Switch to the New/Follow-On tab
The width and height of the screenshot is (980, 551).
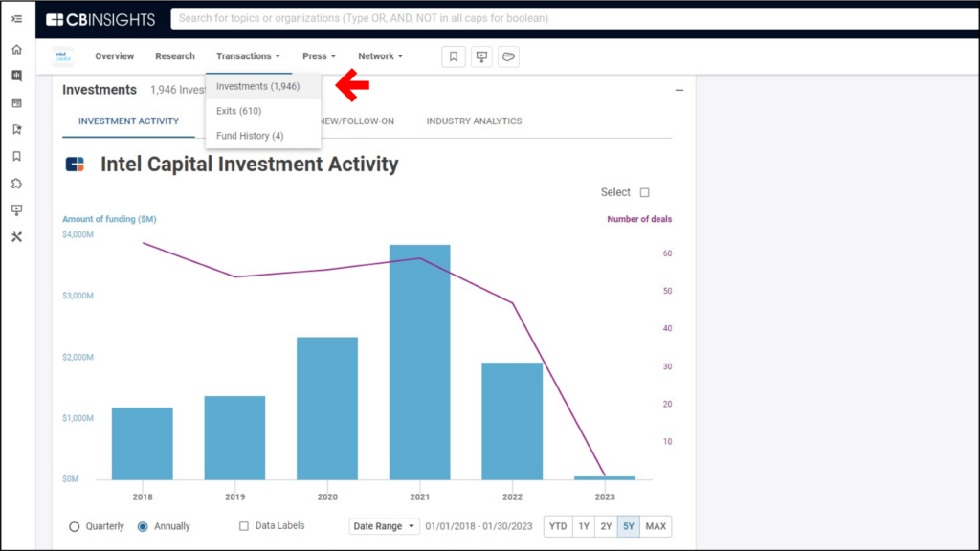point(357,121)
